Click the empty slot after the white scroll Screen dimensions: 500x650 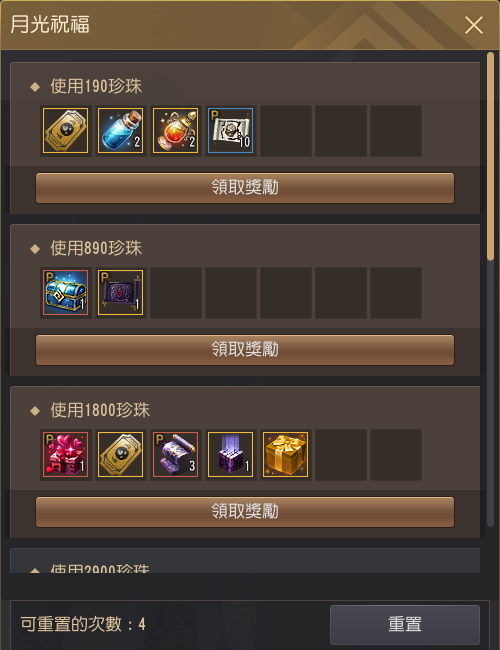pyautogui.click(x=286, y=131)
